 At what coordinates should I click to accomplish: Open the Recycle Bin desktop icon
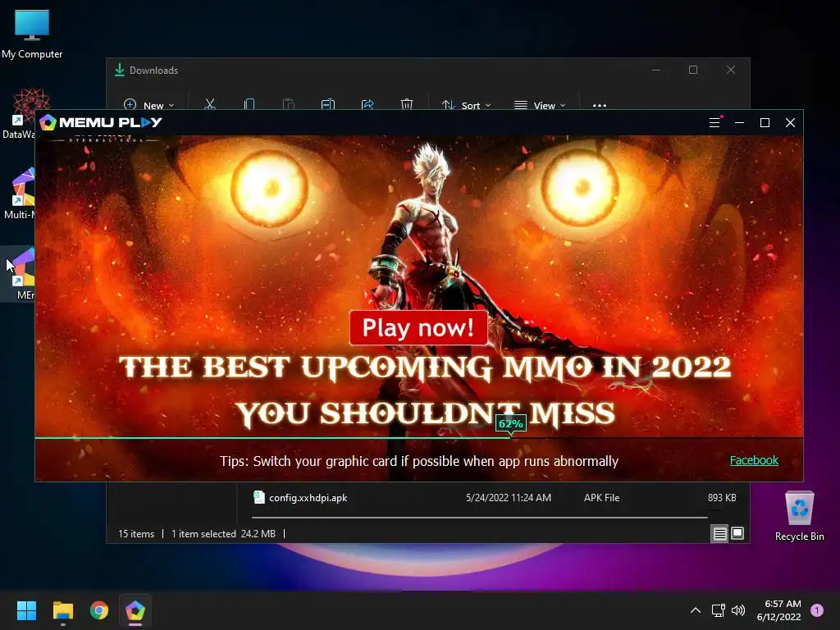[x=799, y=516]
